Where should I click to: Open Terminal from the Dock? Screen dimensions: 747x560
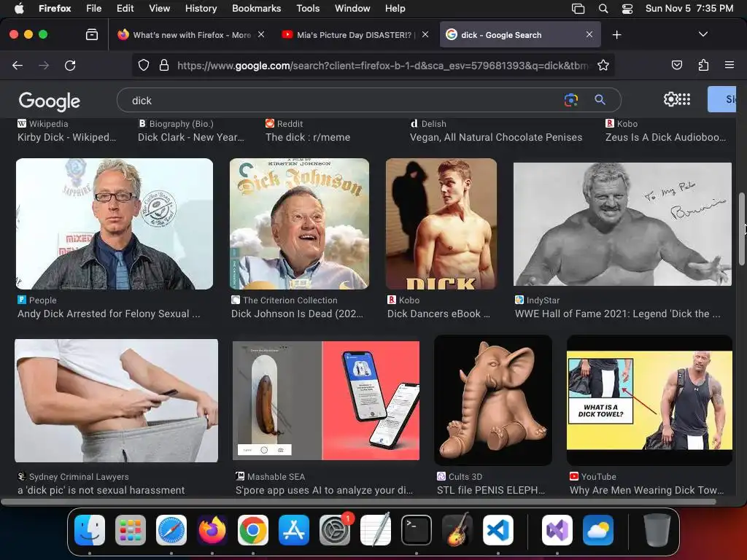pos(417,530)
